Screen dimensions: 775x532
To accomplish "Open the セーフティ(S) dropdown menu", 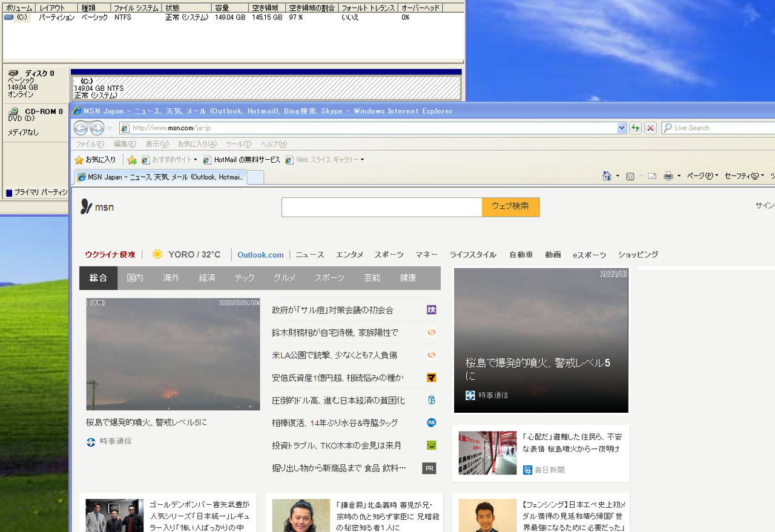I will click(x=744, y=176).
